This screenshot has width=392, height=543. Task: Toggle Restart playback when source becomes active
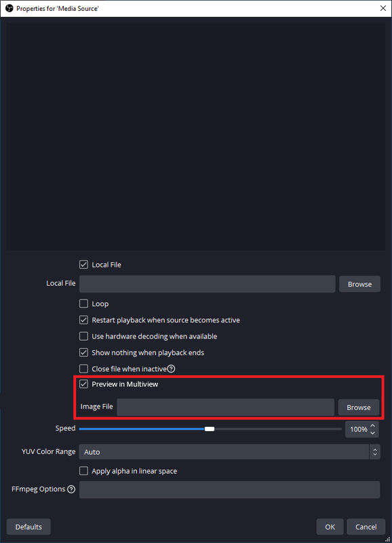[x=83, y=320]
